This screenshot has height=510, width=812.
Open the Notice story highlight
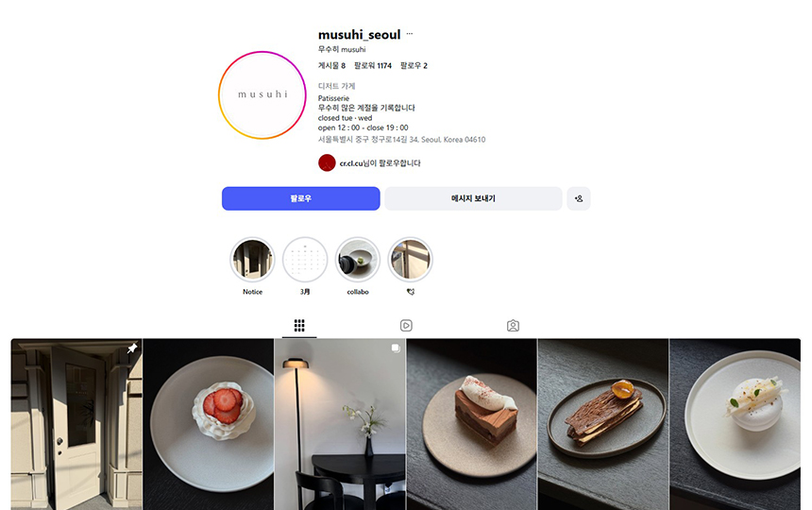[x=252, y=260]
